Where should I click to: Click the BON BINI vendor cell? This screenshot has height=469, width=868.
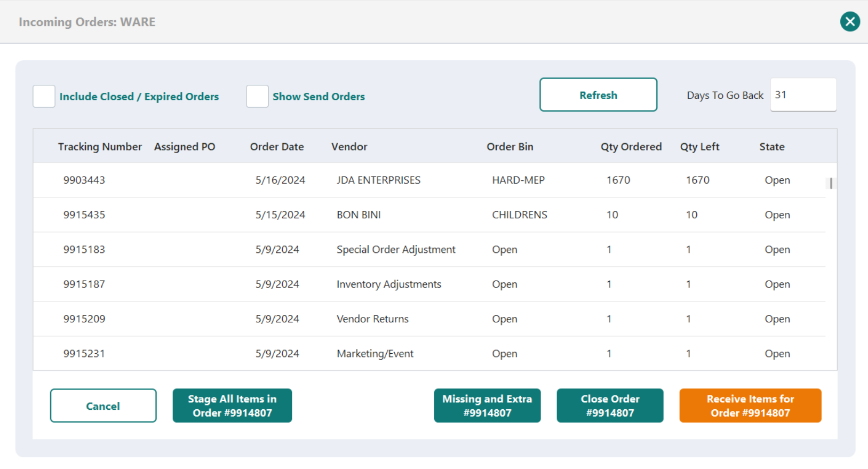pyautogui.click(x=359, y=215)
